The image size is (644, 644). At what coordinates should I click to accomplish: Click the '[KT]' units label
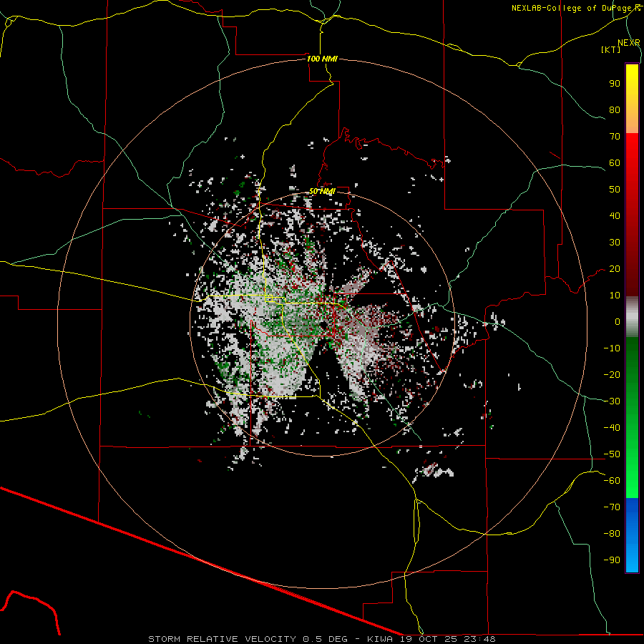click(x=611, y=49)
